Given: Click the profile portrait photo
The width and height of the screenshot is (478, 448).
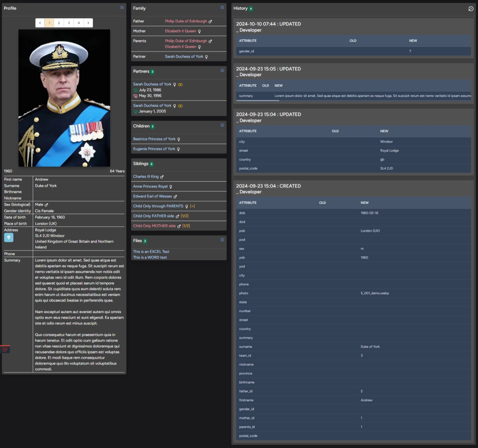Looking at the screenshot, I should tap(64, 98).
